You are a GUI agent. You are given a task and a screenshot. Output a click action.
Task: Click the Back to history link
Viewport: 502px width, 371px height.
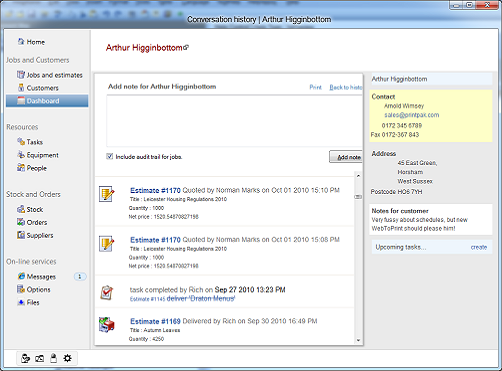[x=346, y=87]
